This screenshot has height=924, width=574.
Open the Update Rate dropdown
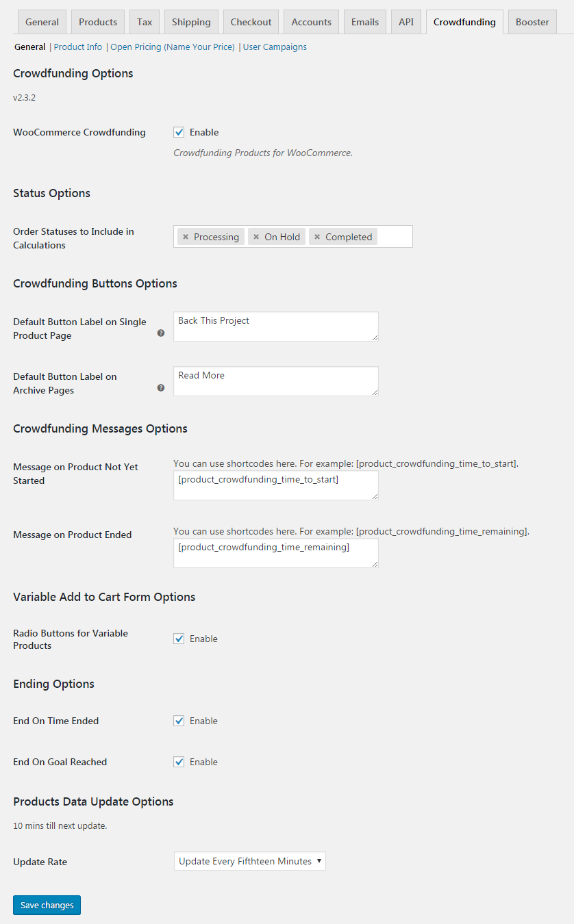click(x=250, y=861)
